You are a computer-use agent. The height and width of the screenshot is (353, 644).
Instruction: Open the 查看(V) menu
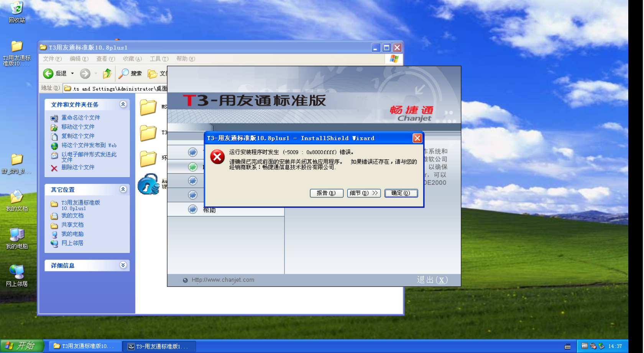[105, 59]
